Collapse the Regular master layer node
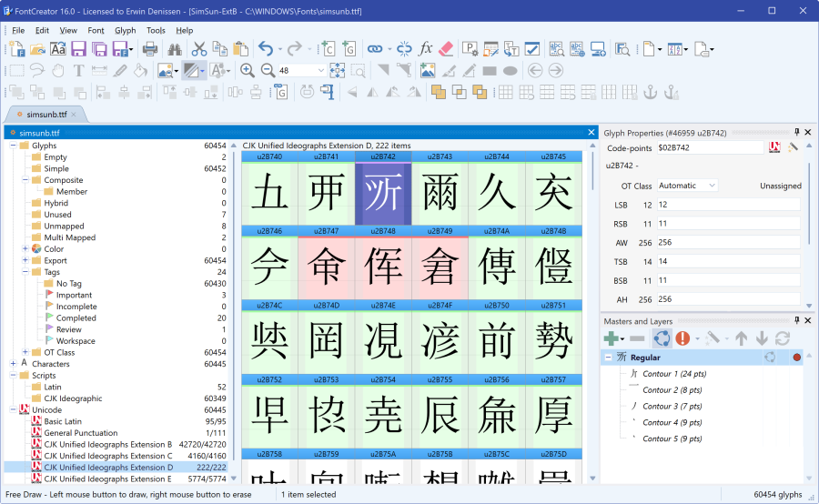The width and height of the screenshot is (819, 504). point(608,358)
